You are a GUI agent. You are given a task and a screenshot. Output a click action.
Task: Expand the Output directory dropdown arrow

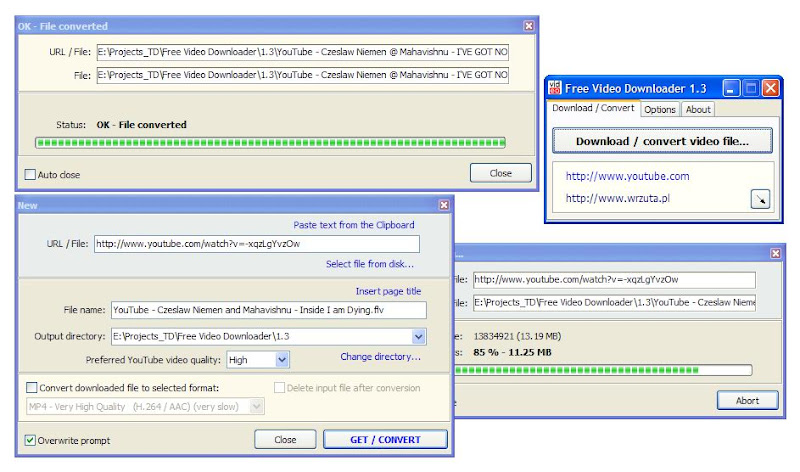point(418,336)
